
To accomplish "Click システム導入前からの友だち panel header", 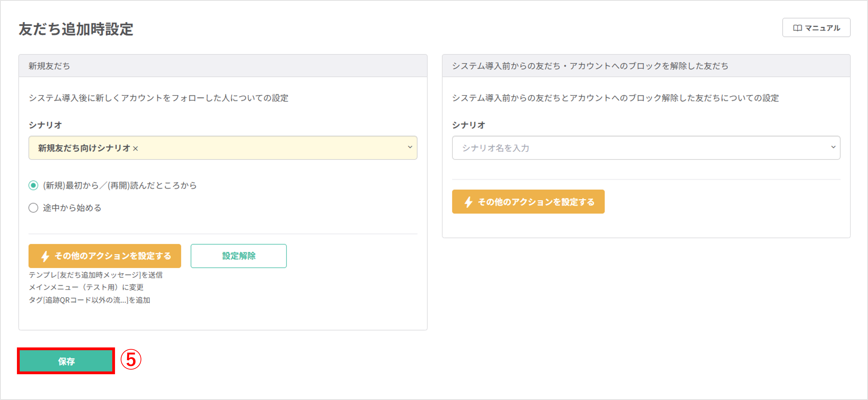I will click(x=646, y=66).
